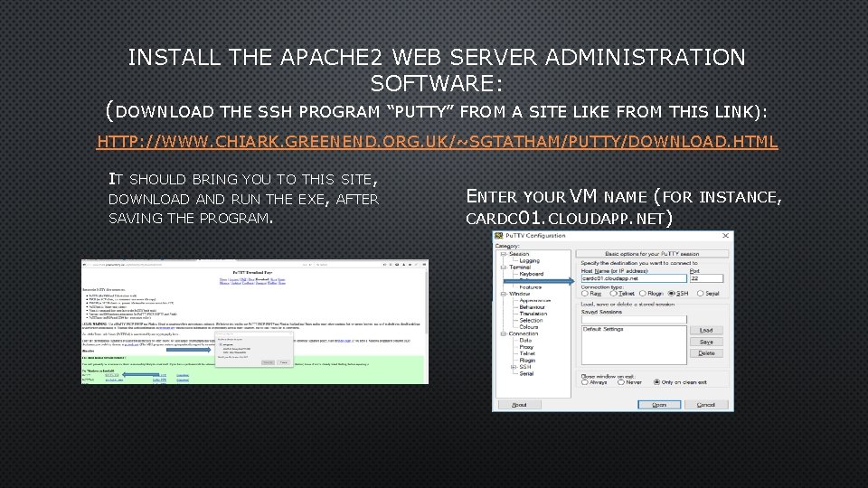Select the Data category in the tree
The width and height of the screenshot is (868, 488).
(525, 341)
